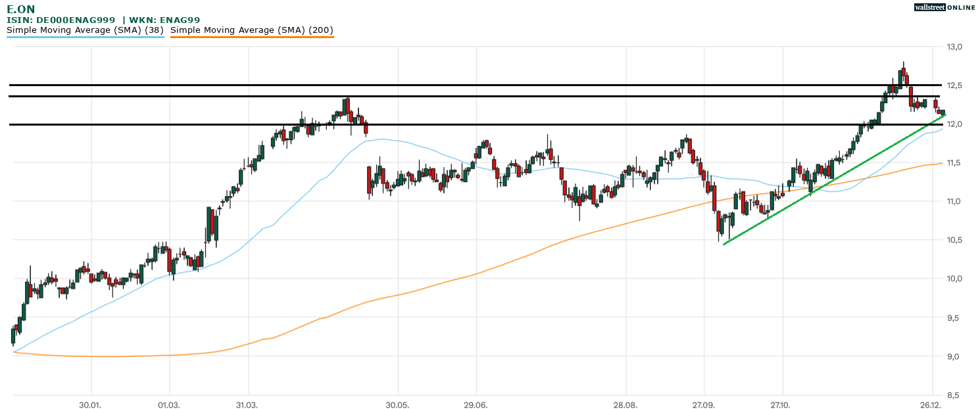This screenshot has height=409, width=980.
Task: Toggle the Simple Moving Average (200) legend
Action: 252,30
